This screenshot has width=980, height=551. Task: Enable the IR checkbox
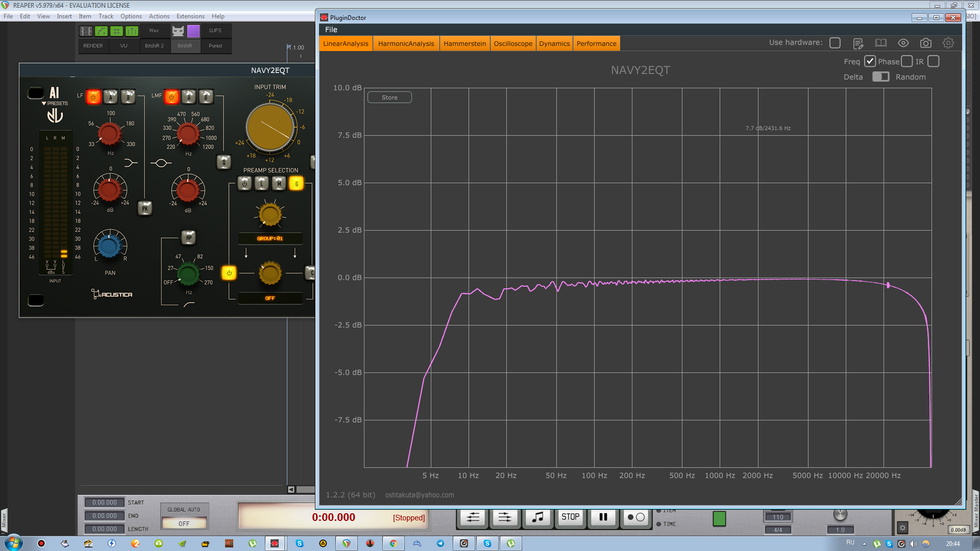934,61
